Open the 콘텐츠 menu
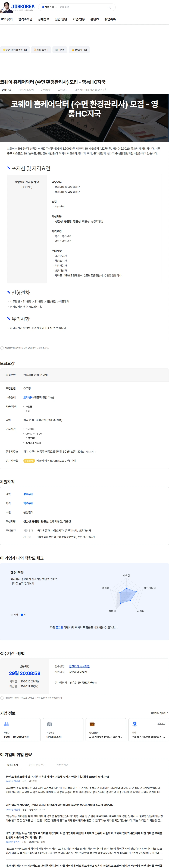The width and height of the screenshot is (169, 868). (95, 19)
